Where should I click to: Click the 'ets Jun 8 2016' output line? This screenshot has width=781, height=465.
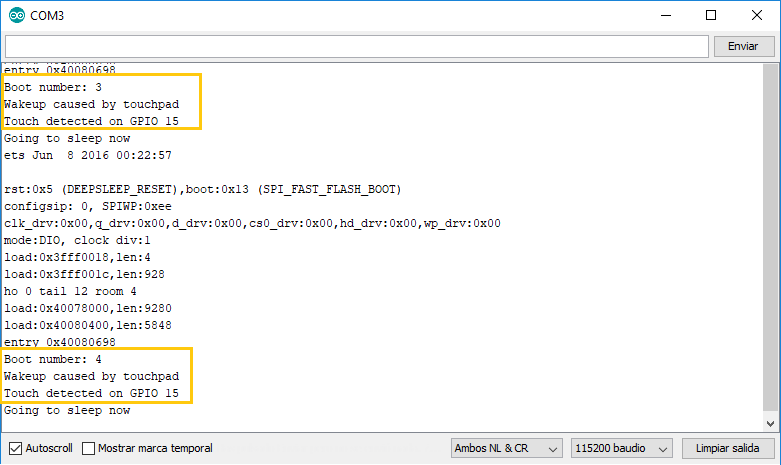[88, 155]
